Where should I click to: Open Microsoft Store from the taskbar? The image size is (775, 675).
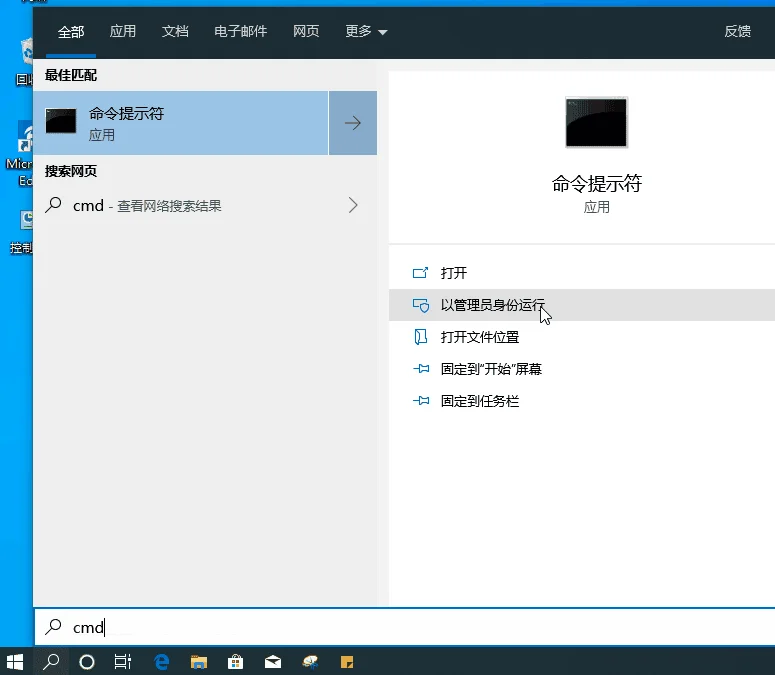236,661
